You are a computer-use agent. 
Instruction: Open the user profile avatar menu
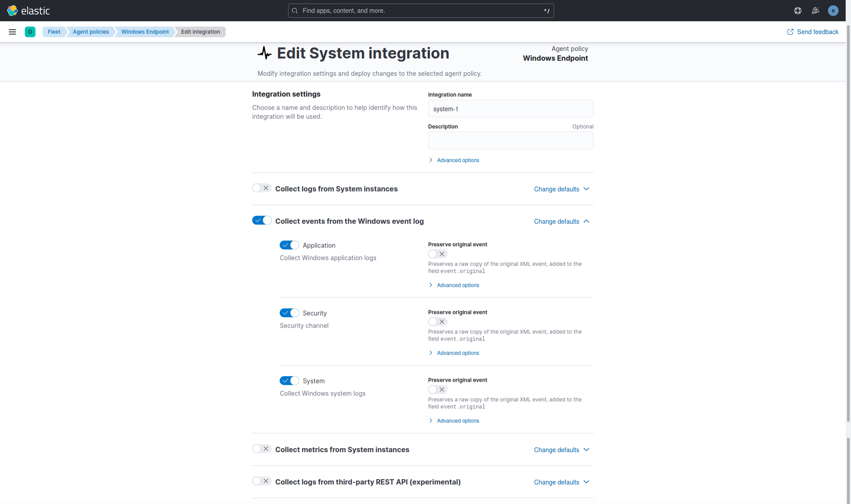pyautogui.click(x=833, y=11)
